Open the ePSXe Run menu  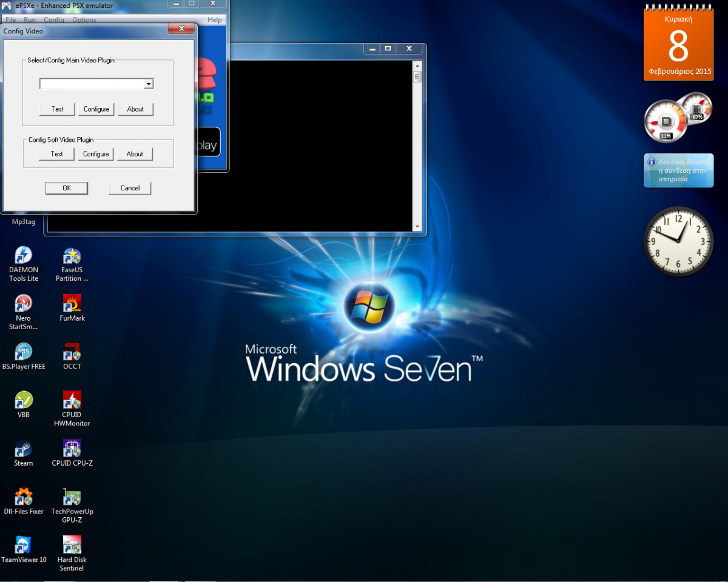click(x=30, y=20)
